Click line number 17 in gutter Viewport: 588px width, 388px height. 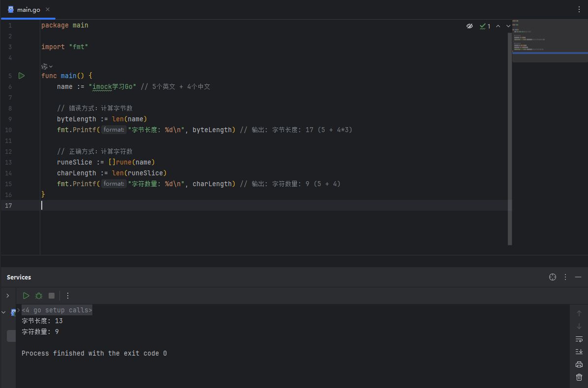pyautogui.click(x=9, y=205)
